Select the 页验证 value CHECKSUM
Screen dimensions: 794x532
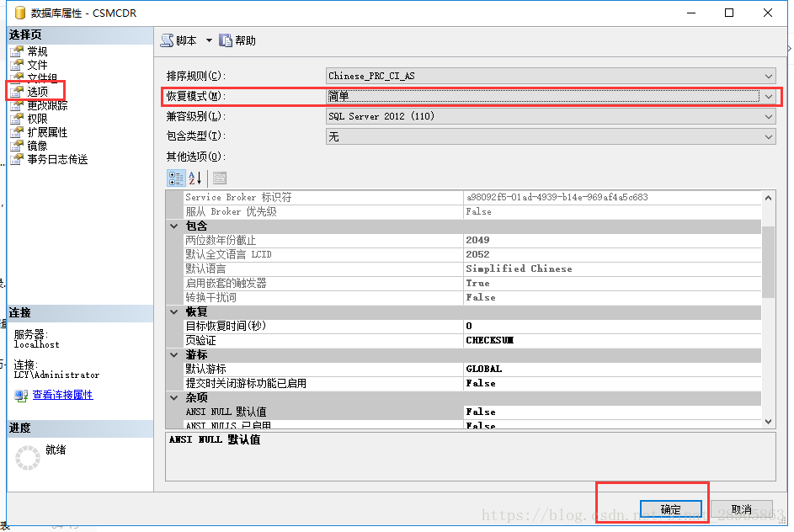[x=613, y=340]
